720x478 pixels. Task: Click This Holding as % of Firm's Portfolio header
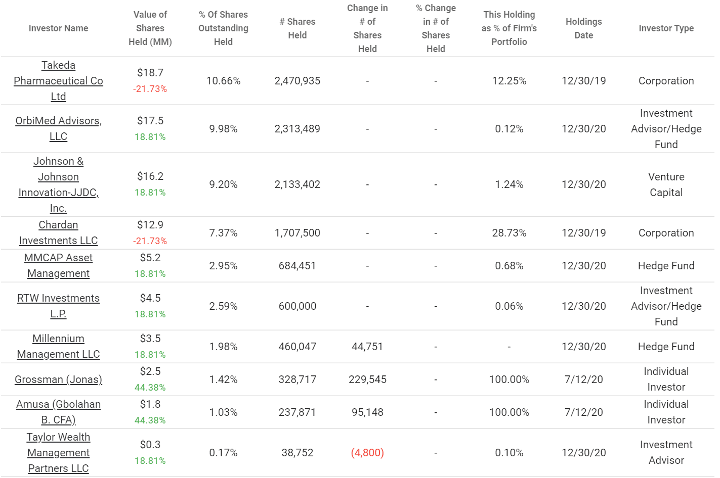[x=511, y=28]
